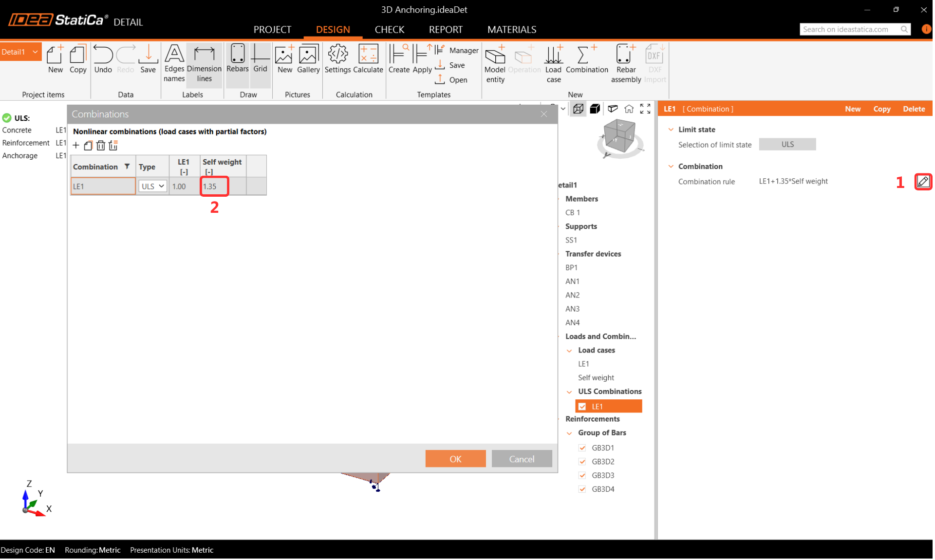This screenshot has width=935, height=560.
Task: Uncheck the LE1 ULS combination checkbox
Action: (x=582, y=407)
